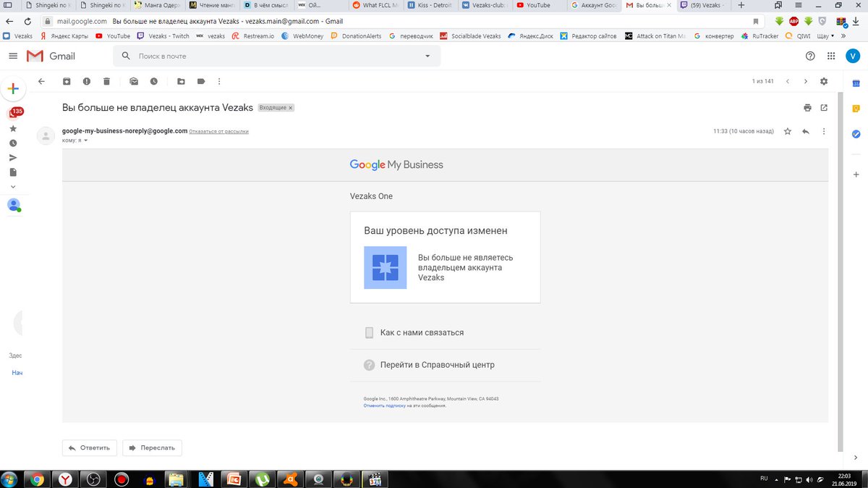Open OBS Studio from the taskbar
Viewport: 868px width, 488px height.
pyautogui.click(x=93, y=479)
